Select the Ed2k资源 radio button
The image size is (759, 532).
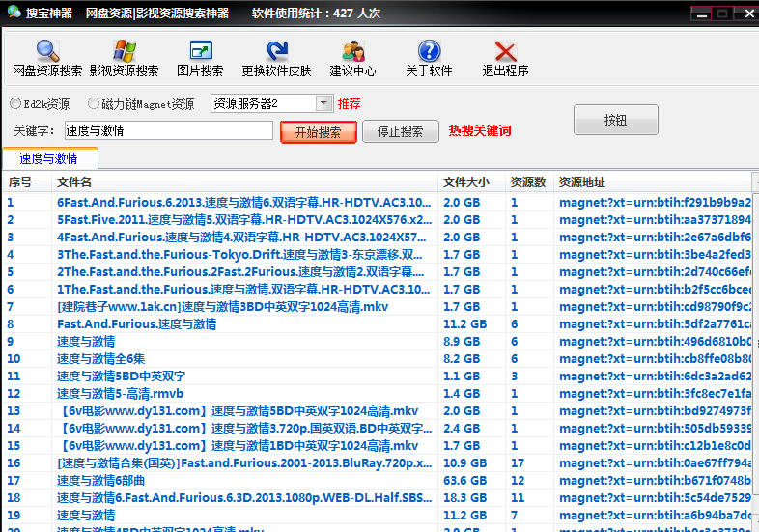15,103
